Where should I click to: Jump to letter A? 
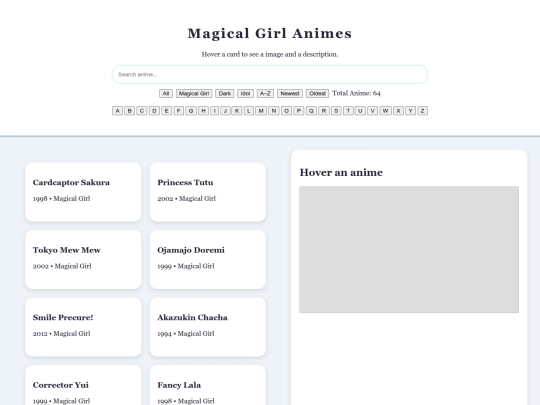tap(117, 111)
